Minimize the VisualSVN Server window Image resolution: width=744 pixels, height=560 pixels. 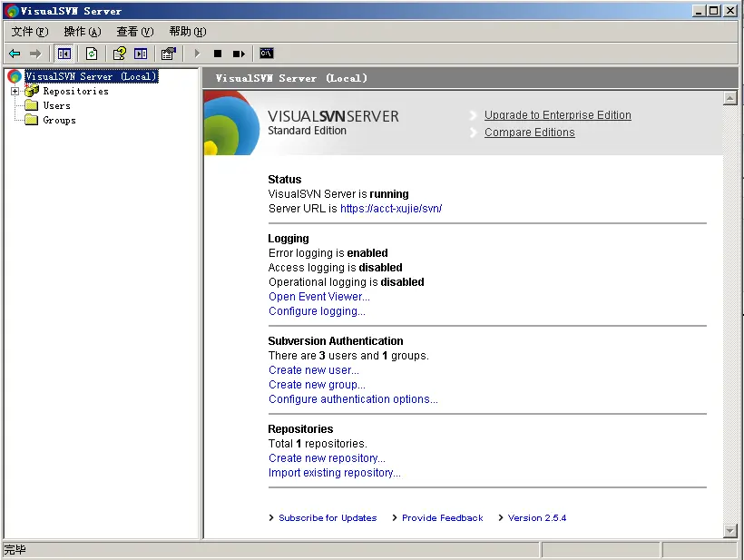point(698,11)
